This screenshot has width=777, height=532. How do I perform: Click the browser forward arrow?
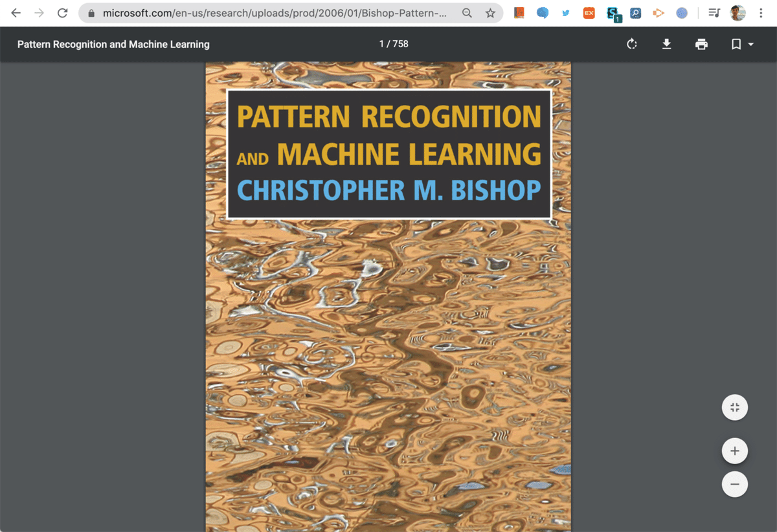pos(39,13)
